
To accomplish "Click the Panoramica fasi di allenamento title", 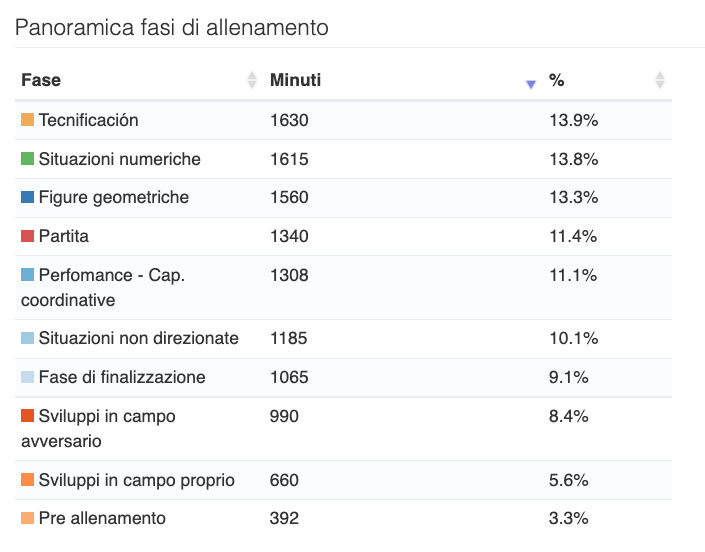I will (x=171, y=27).
